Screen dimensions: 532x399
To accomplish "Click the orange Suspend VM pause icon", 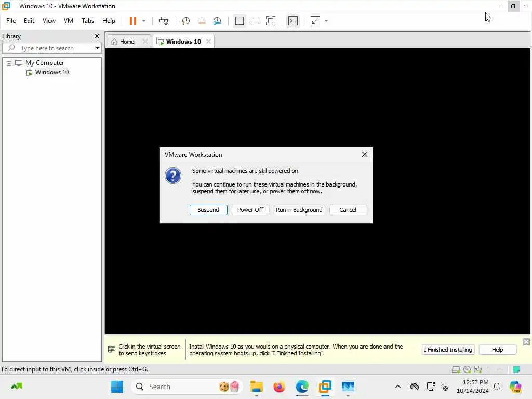I will pyautogui.click(x=132, y=21).
